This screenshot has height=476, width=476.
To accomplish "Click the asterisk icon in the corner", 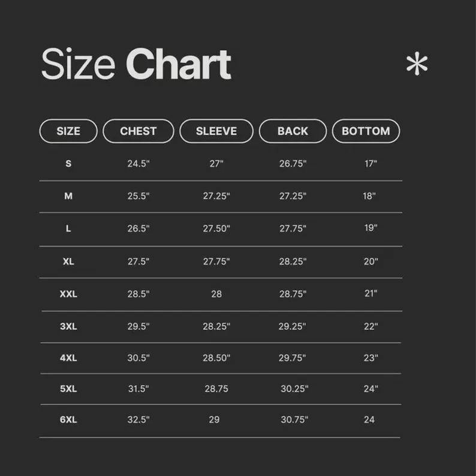I will click(x=417, y=64).
